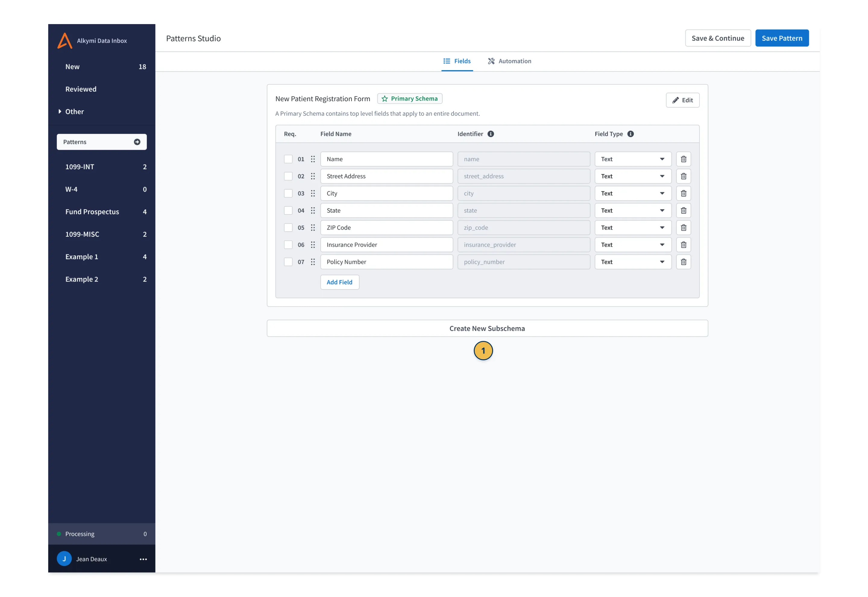Click Save & Continue
868x597 pixels.
click(718, 38)
